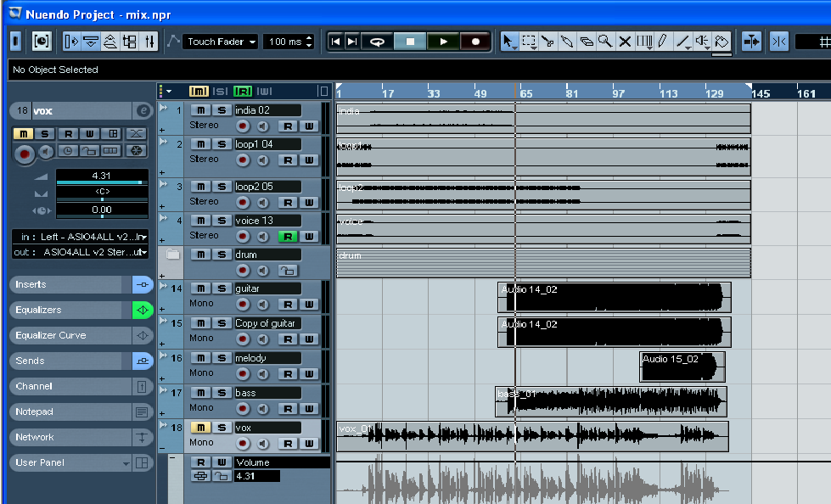Click the Sends section label

tap(31, 361)
